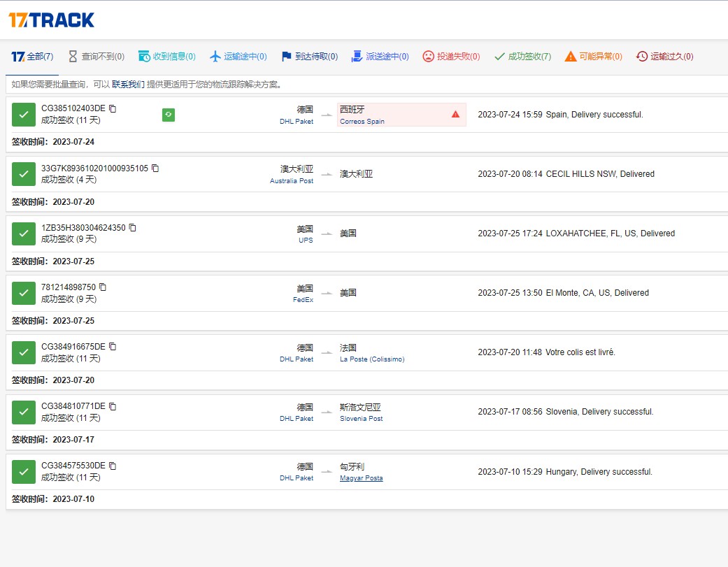Toggle green checkbox for CG385102403DE
Viewport: 728px width, 567px height.
point(24,115)
